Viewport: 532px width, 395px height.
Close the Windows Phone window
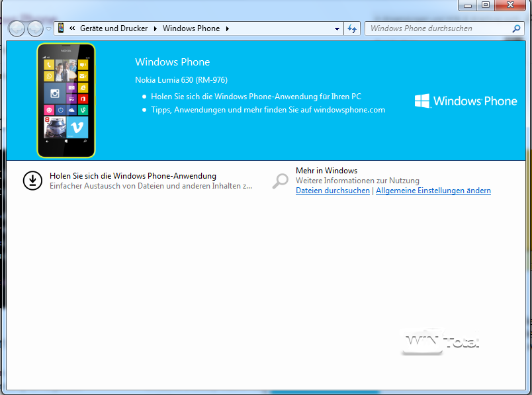click(510, 5)
